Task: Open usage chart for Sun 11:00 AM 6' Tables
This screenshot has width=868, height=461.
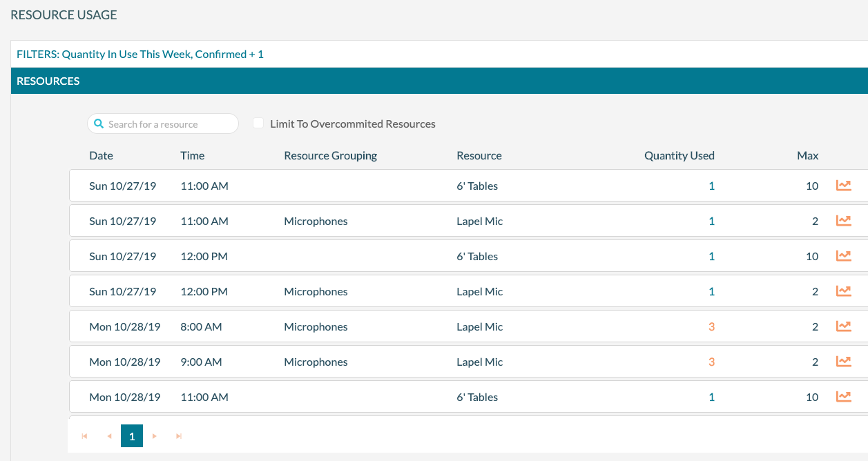Action: coord(843,186)
